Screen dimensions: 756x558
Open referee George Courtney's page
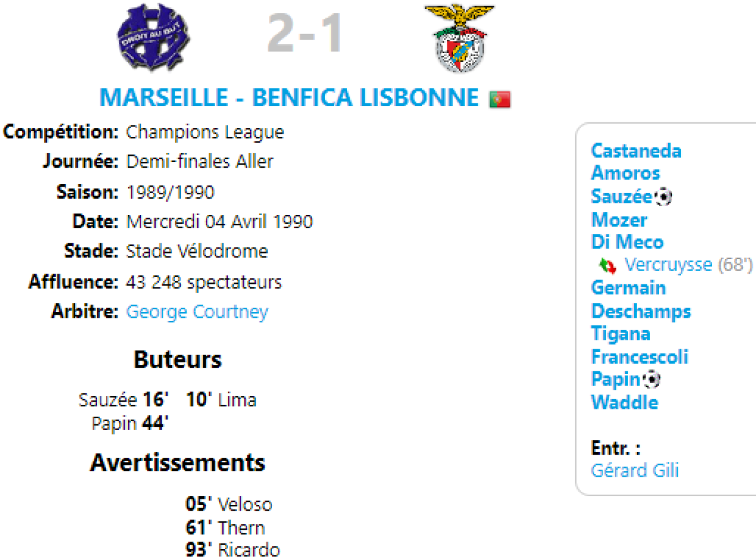click(197, 311)
